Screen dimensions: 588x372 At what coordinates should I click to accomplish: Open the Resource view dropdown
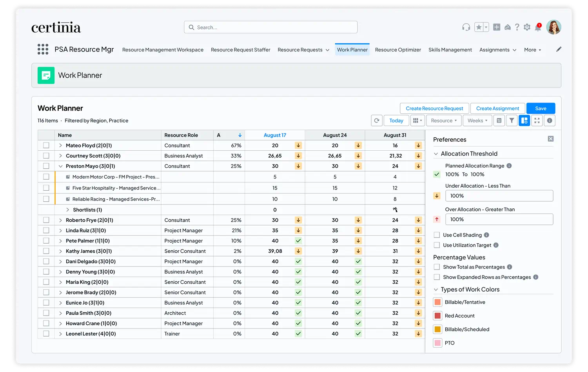point(443,120)
